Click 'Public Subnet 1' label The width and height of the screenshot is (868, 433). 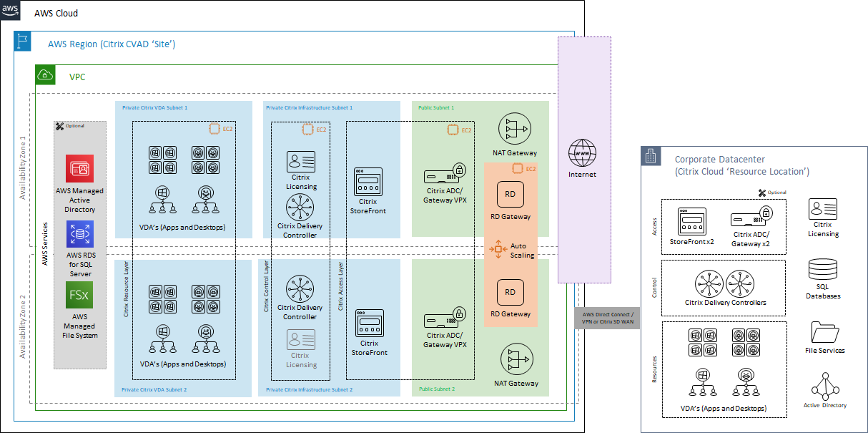(436, 107)
